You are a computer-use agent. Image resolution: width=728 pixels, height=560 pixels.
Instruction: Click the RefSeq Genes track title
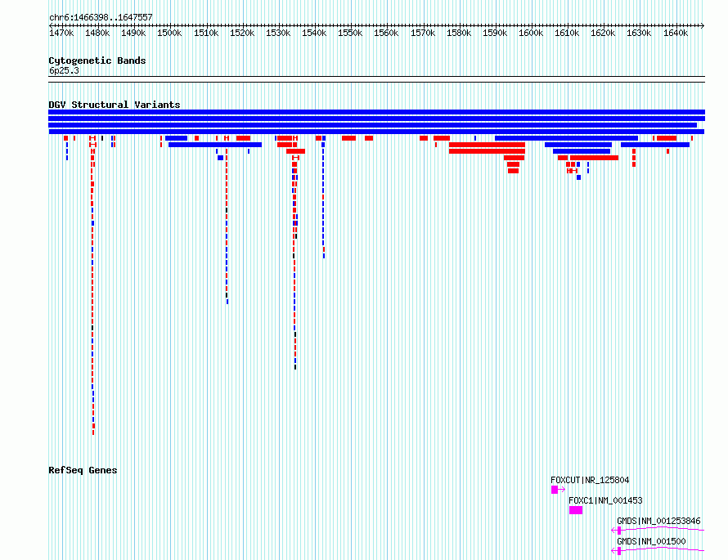coord(83,470)
